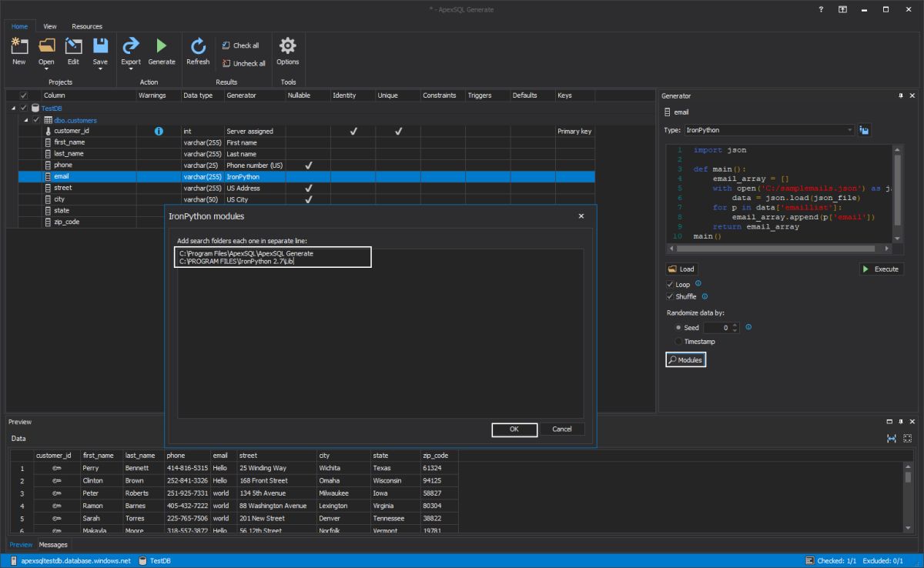This screenshot has height=568, width=924.
Task: Click the info icon next to Seed
Action: [748, 327]
